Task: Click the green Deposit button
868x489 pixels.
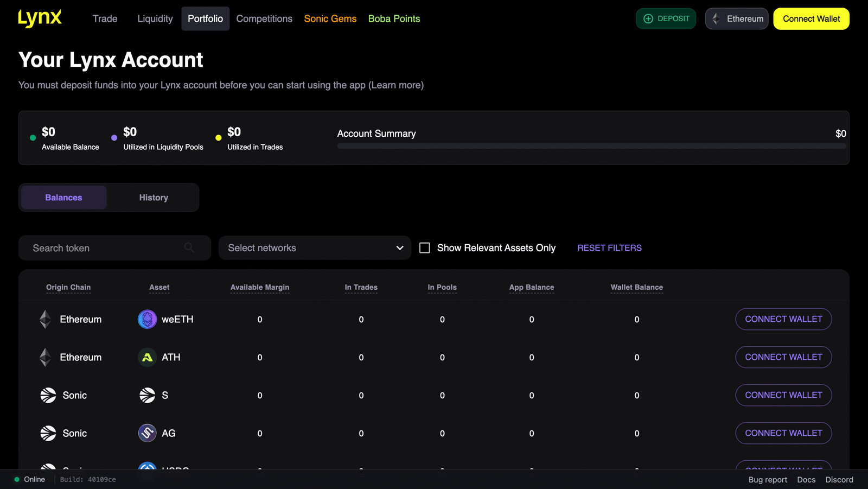Action: pos(666,19)
